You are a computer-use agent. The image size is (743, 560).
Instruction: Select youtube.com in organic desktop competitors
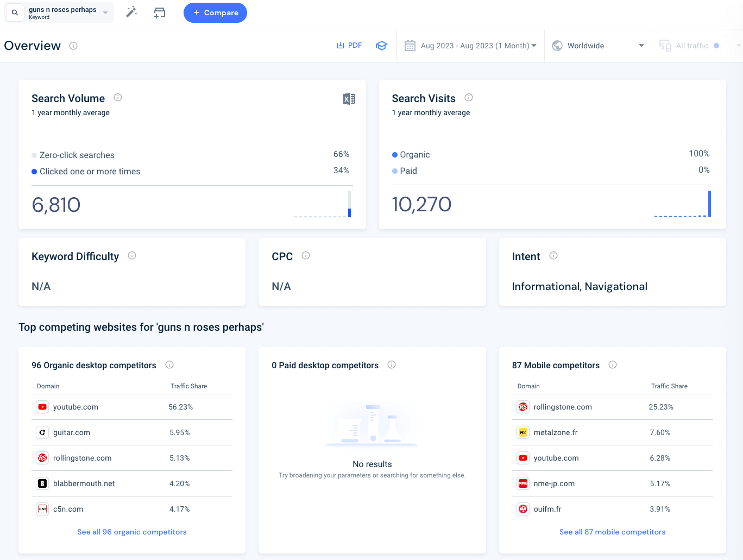pyautogui.click(x=75, y=407)
